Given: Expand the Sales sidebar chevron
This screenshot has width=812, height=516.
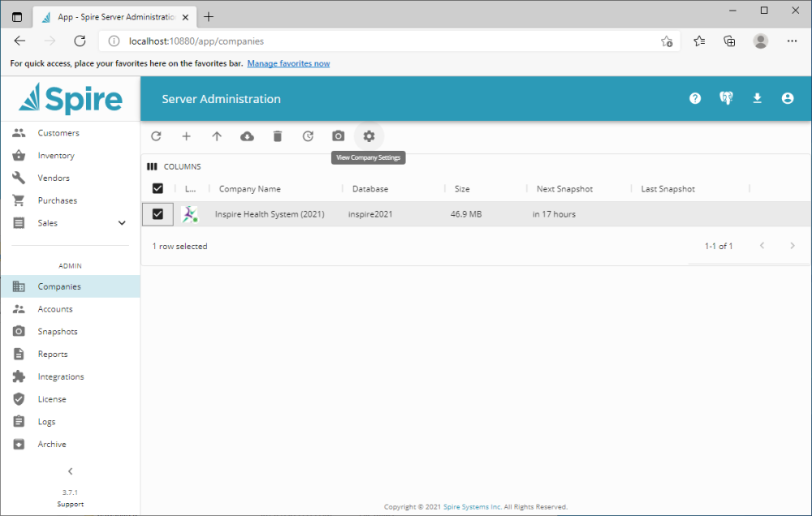Looking at the screenshot, I should point(122,223).
